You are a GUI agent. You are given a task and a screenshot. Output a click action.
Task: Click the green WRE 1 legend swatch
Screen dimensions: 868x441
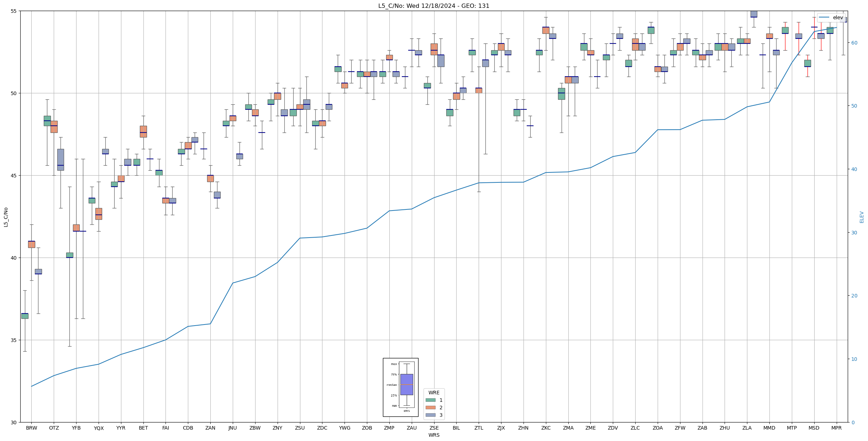(430, 400)
